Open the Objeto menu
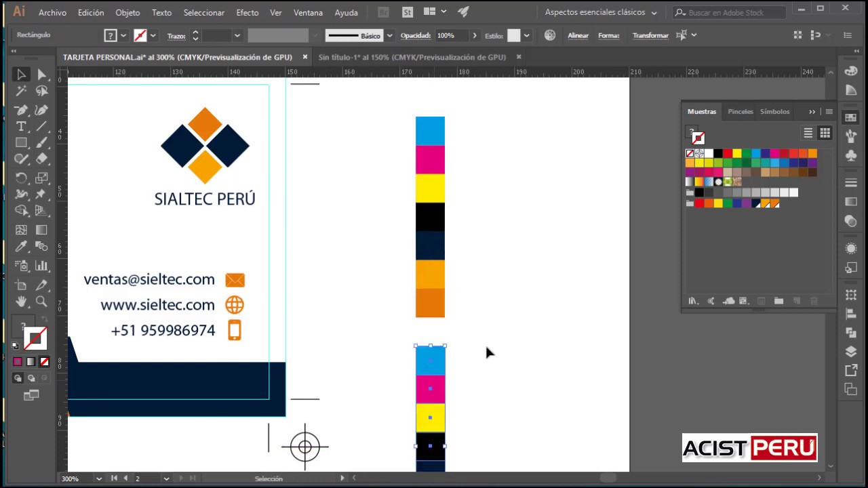Image resolution: width=868 pixels, height=488 pixels. pyautogui.click(x=127, y=12)
